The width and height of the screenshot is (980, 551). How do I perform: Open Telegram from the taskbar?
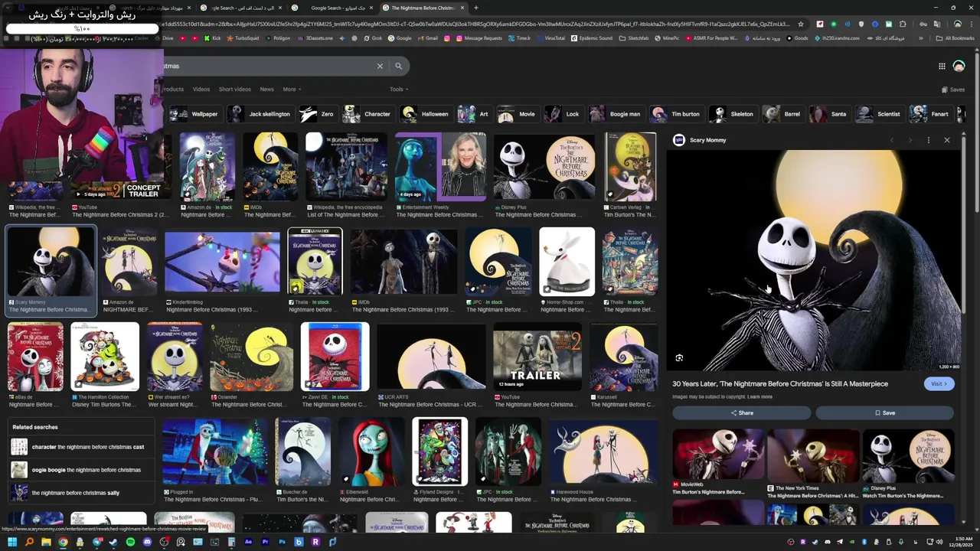click(x=96, y=542)
